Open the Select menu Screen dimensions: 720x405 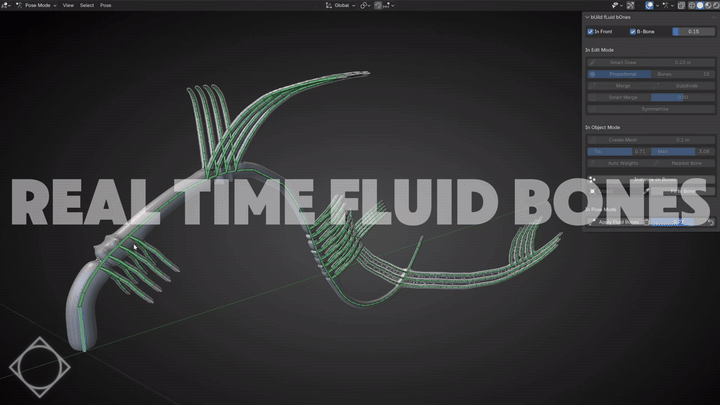(87, 5)
